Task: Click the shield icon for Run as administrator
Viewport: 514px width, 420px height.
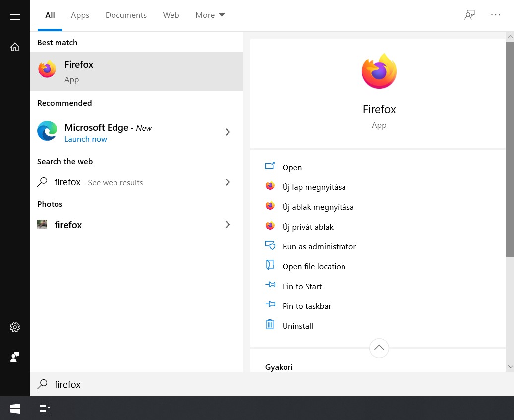Action: 270,245
